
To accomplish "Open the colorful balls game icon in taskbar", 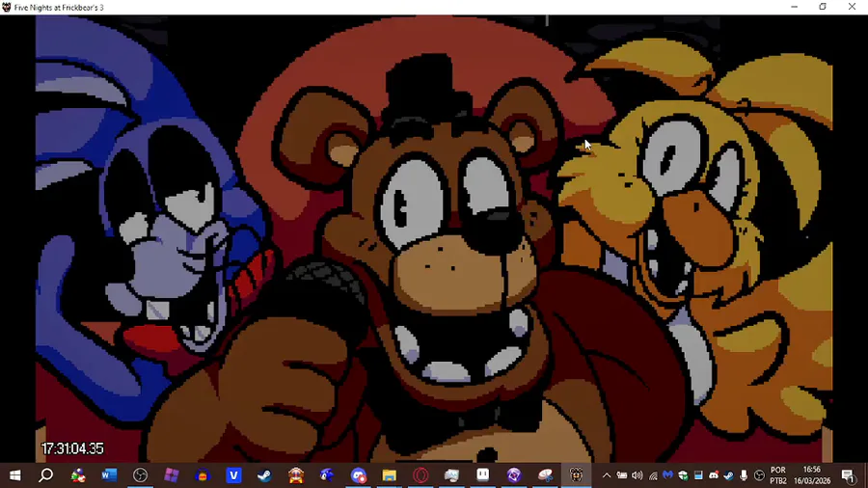I will (x=78, y=475).
